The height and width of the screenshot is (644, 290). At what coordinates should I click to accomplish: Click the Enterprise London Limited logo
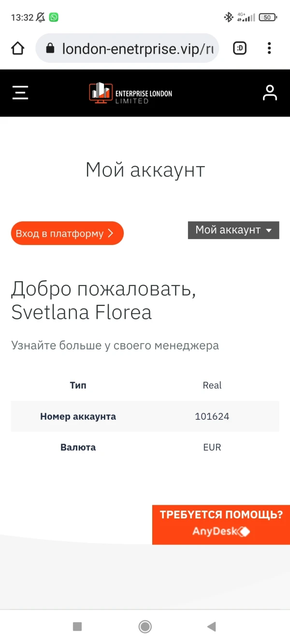coord(130,93)
